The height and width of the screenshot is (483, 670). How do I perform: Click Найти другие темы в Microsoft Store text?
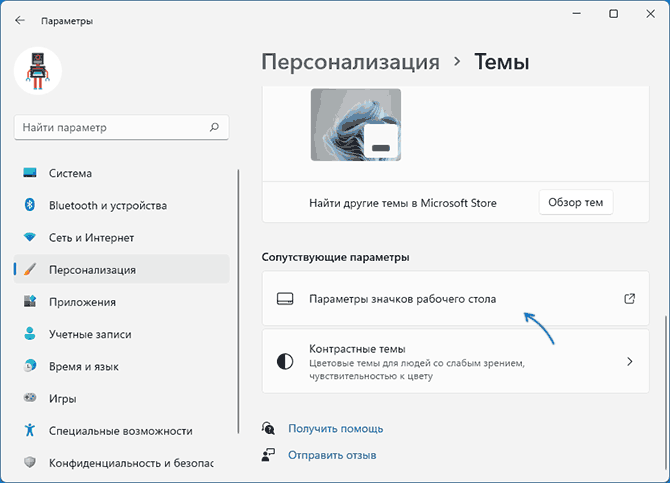coord(403,203)
